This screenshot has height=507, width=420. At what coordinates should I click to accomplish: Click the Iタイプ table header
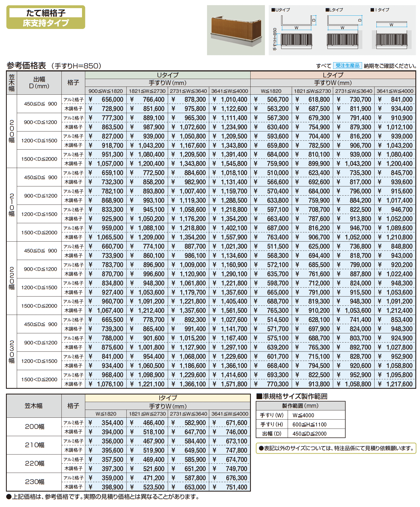click(x=168, y=398)
